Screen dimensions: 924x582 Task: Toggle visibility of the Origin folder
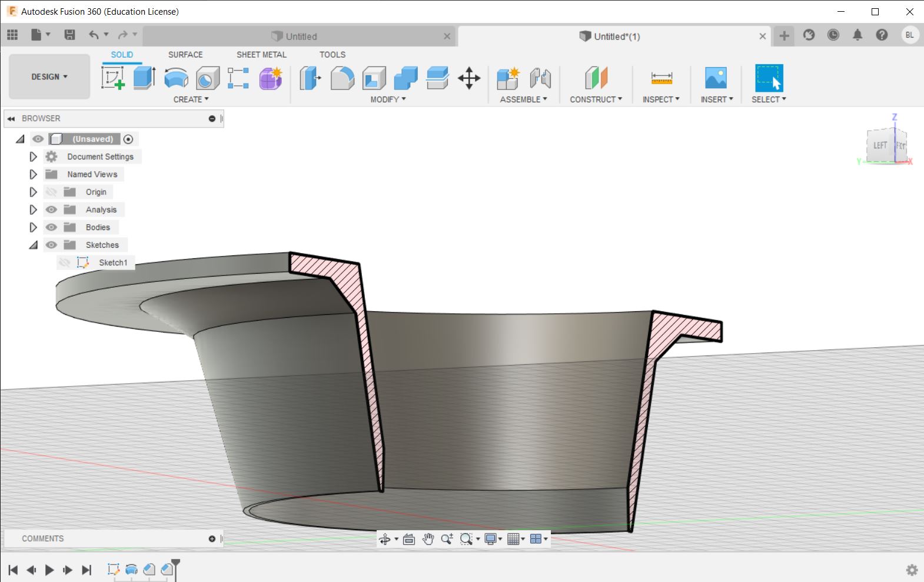click(52, 192)
